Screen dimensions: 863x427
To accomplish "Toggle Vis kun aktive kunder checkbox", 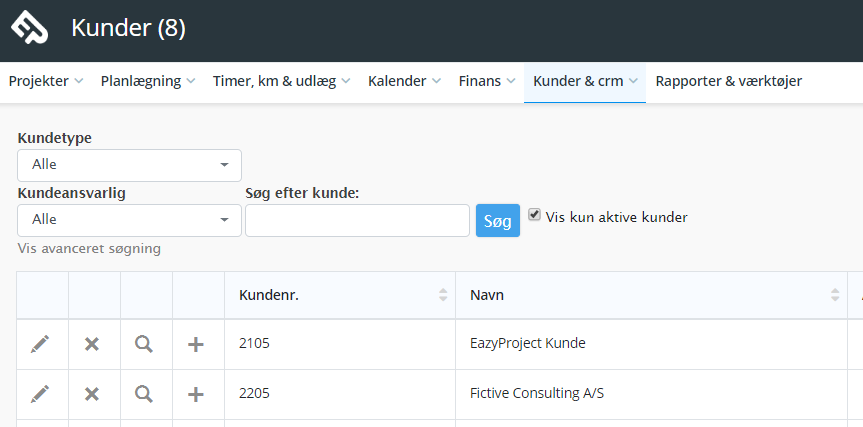I will pos(534,215).
